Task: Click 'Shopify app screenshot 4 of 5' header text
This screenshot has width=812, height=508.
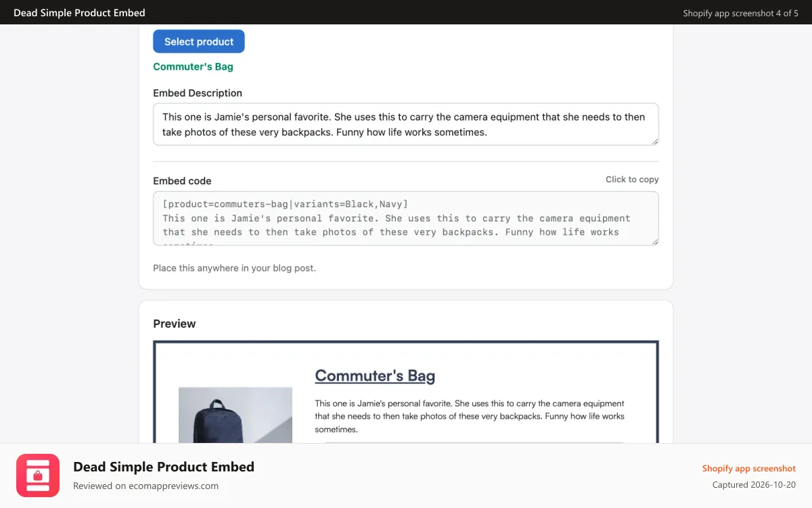Action: [740, 13]
